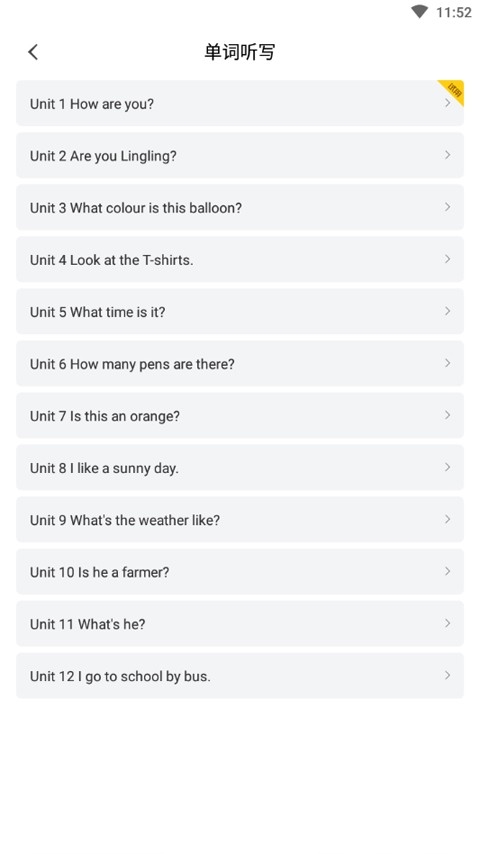The height and width of the screenshot is (854, 480).
Task: Open Unit 1 How are you dictation
Action: 240,103
